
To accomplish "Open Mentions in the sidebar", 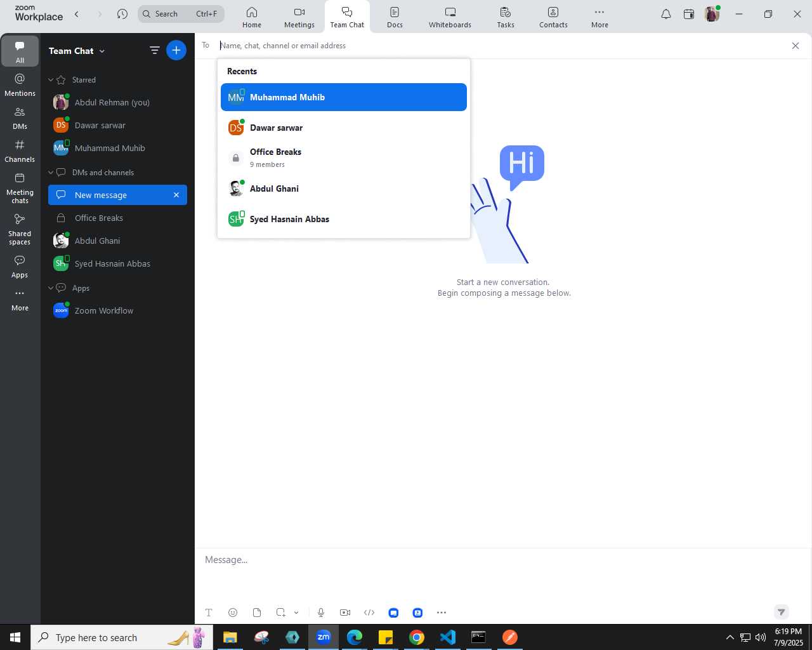I will 20,85.
